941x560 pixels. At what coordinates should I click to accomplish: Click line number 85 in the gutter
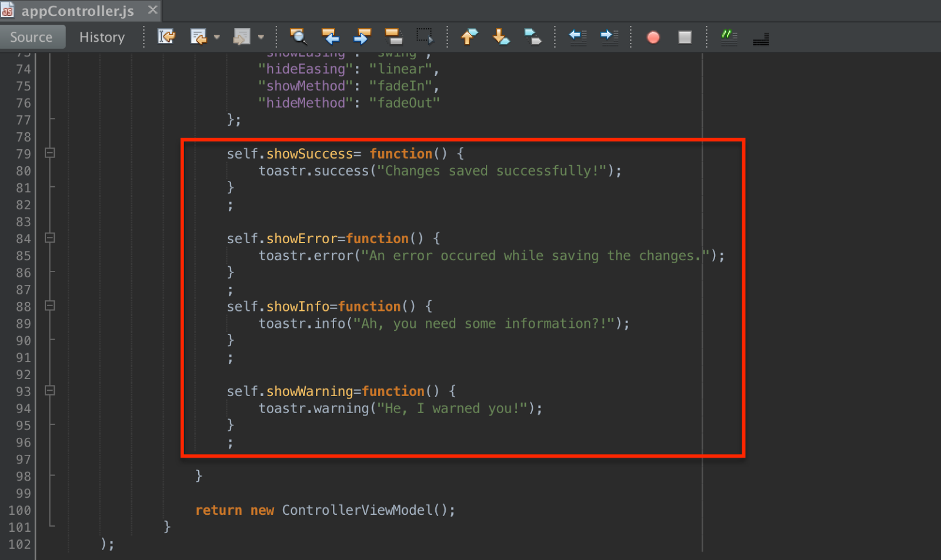23,256
